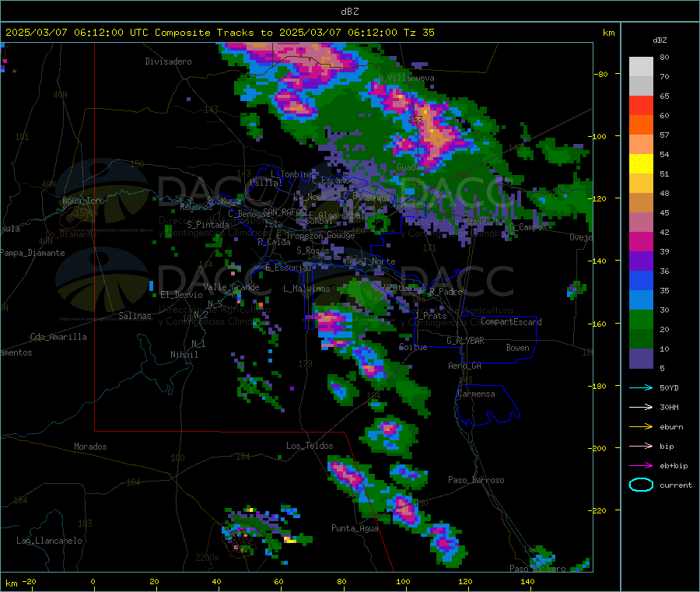Click the '30HM' legend label
The width and height of the screenshot is (700, 592).
click(669, 407)
